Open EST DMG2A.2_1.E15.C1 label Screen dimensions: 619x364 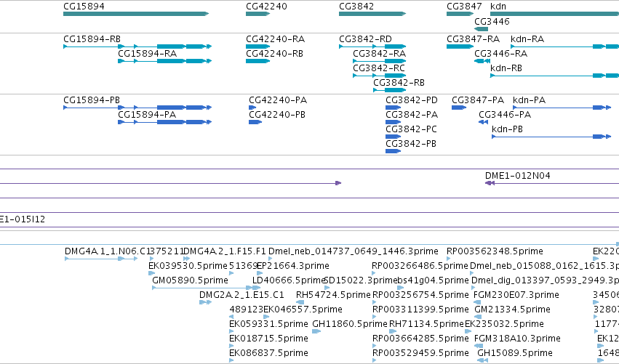241,295
